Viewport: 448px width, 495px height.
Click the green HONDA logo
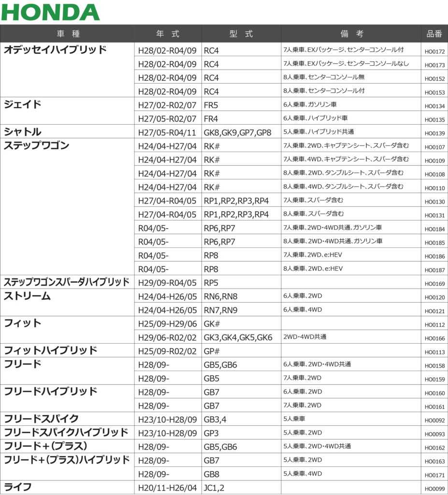click(51, 12)
